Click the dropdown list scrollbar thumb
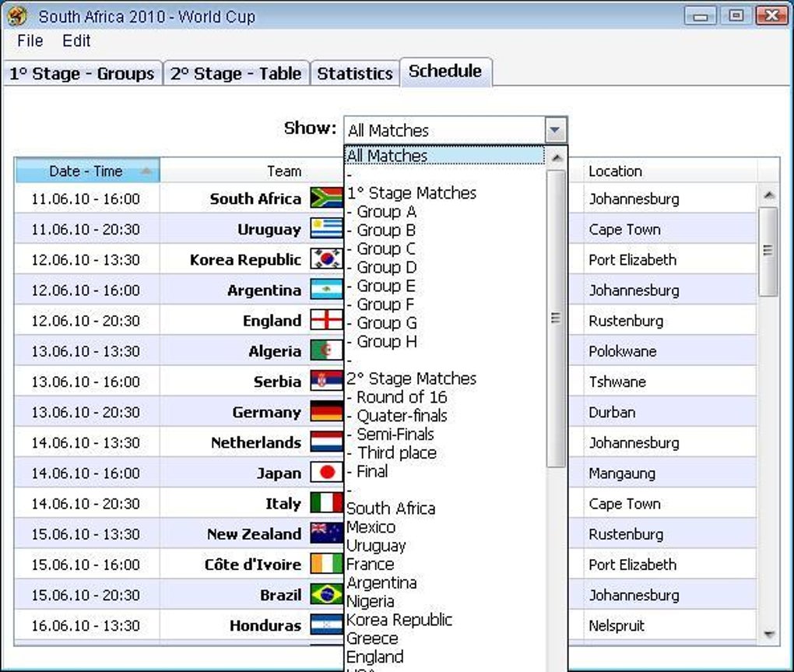 tap(556, 318)
